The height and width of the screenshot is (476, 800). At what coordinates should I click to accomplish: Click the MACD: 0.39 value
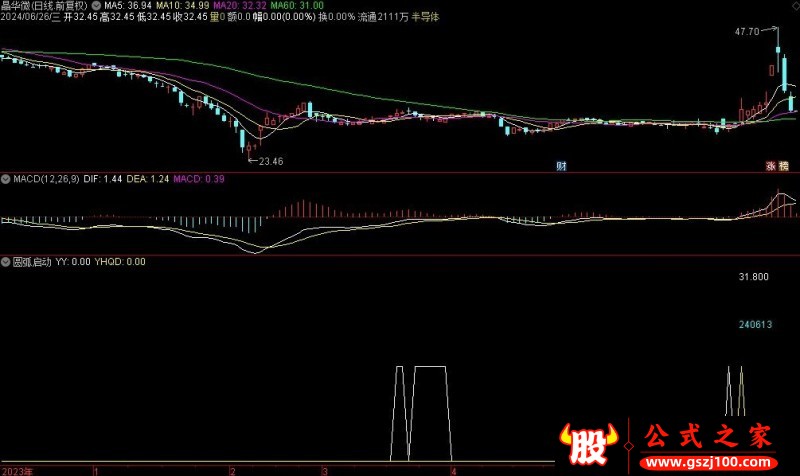[x=198, y=179]
